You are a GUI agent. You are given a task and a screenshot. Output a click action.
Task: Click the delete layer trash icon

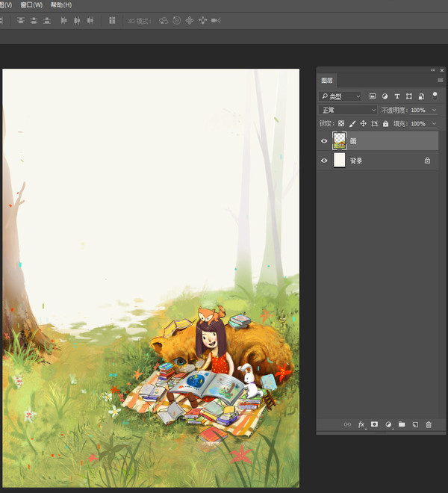click(429, 425)
